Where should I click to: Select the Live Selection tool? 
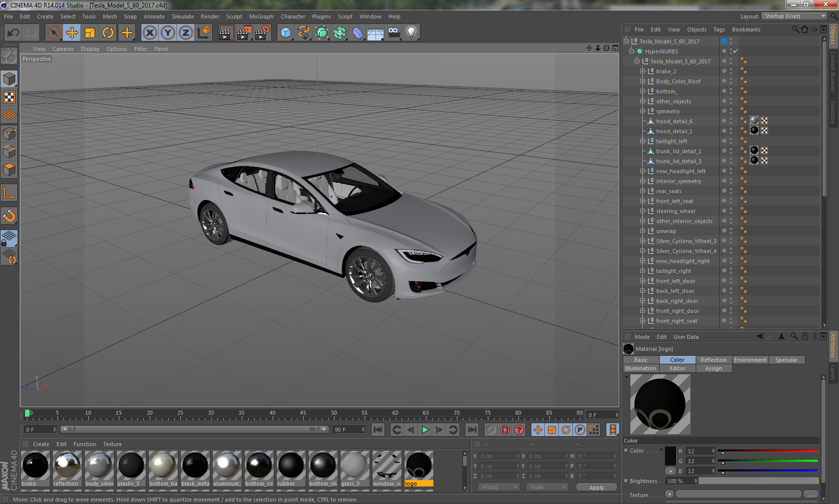(53, 33)
